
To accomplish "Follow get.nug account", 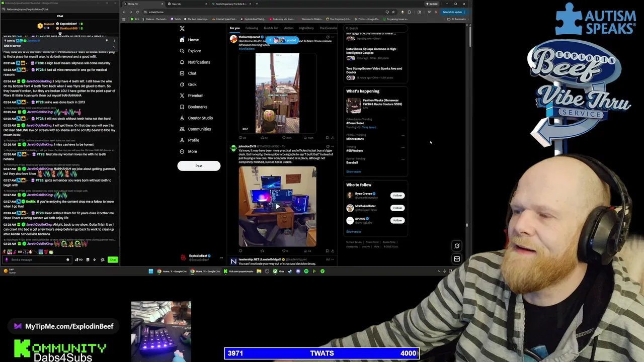I will [397, 220].
